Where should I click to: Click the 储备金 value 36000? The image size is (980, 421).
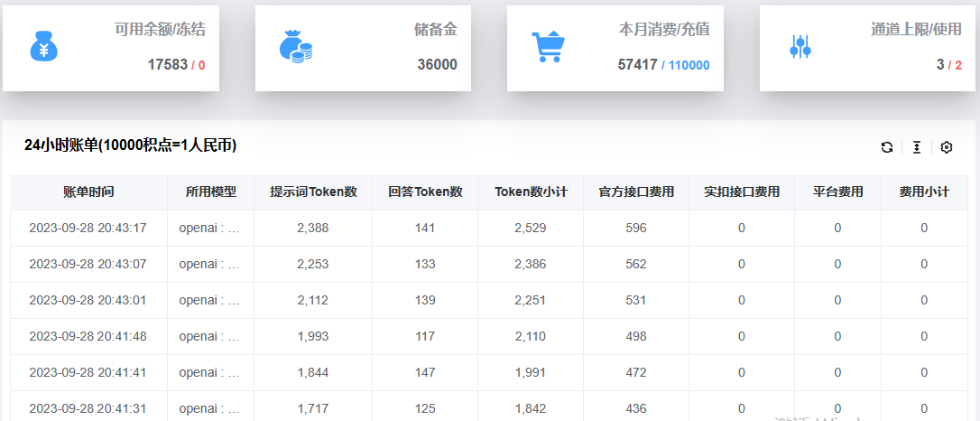[437, 65]
